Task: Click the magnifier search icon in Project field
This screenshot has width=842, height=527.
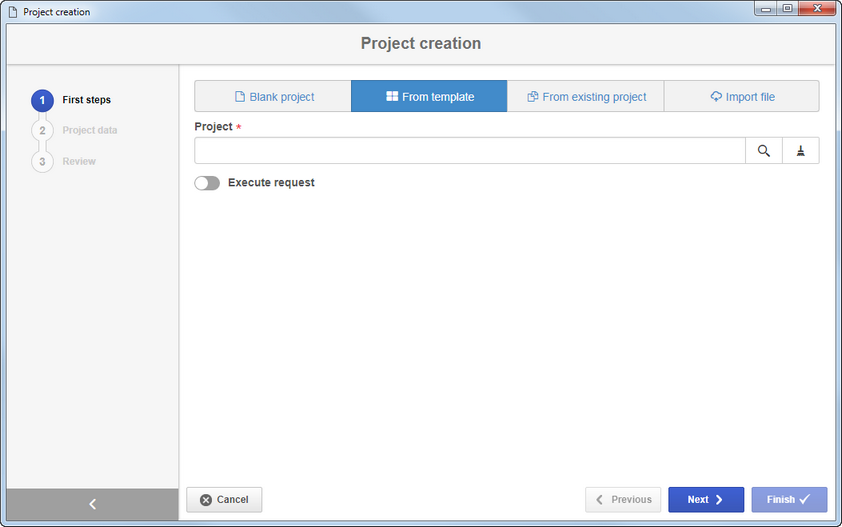Action: pos(764,151)
